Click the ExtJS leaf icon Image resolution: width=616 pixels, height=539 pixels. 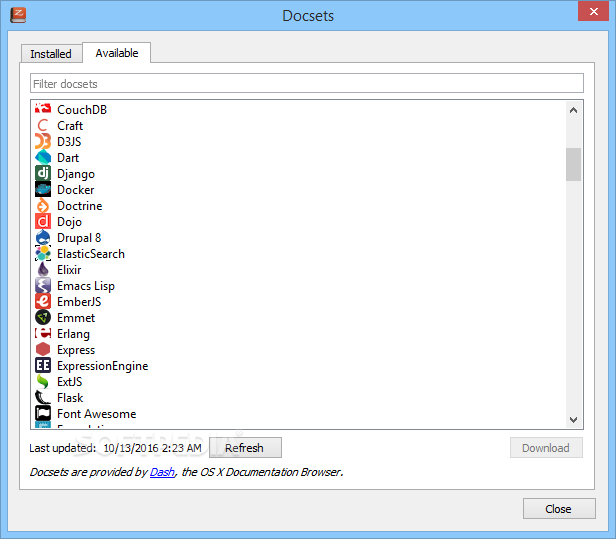(43, 381)
